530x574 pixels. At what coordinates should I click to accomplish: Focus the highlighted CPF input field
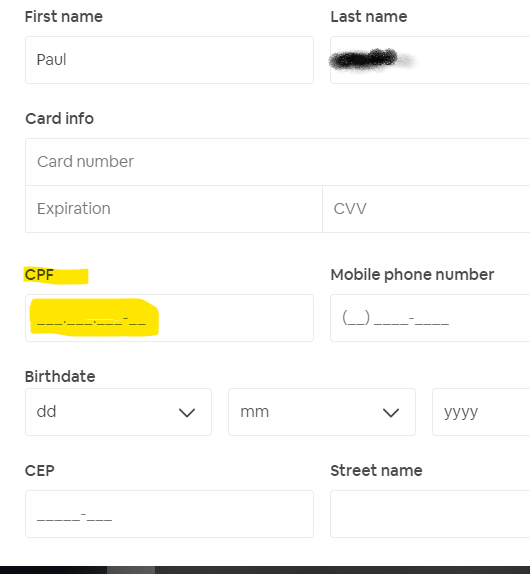169,318
